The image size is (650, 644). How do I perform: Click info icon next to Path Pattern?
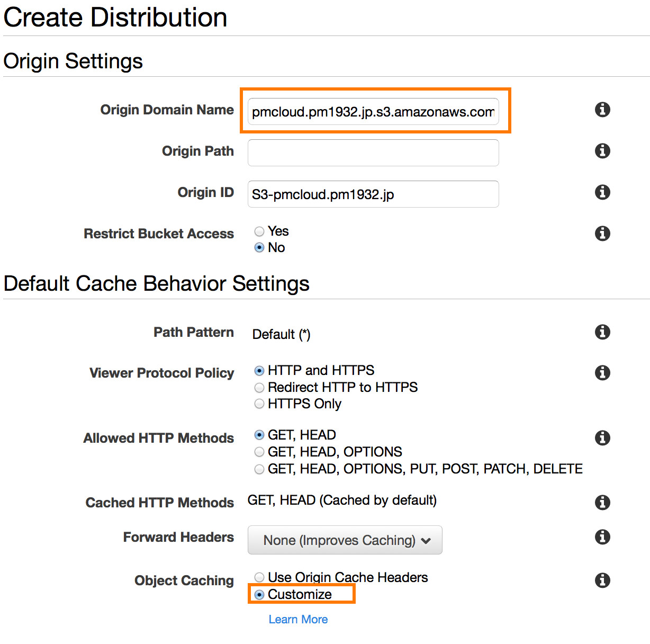click(602, 332)
